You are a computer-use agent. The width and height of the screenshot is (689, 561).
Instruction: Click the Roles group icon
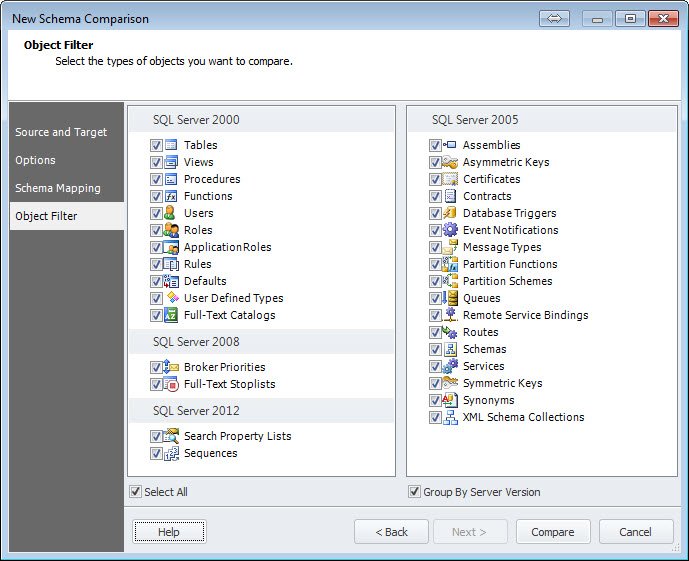point(171,230)
